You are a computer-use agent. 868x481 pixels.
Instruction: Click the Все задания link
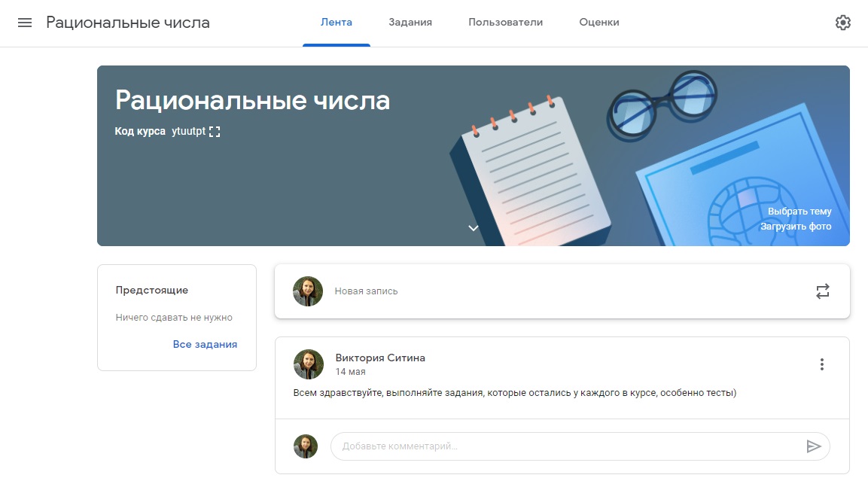pos(205,344)
